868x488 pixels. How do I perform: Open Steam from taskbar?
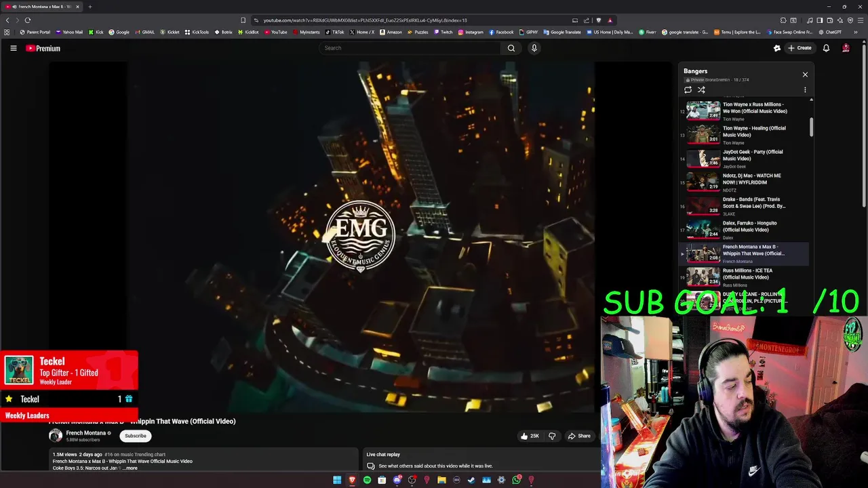(471, 480)
